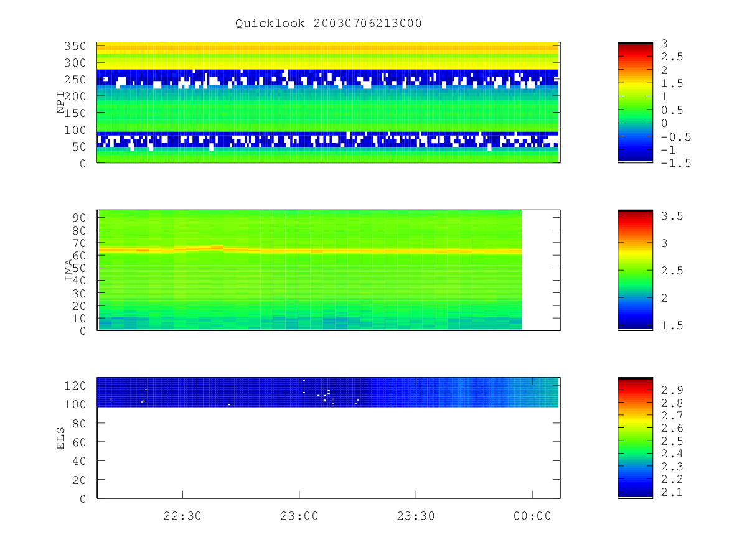This screenshot has width=747, height=560.
Task: Click the "300" tick on NPI axis
Action: [76, 63]
